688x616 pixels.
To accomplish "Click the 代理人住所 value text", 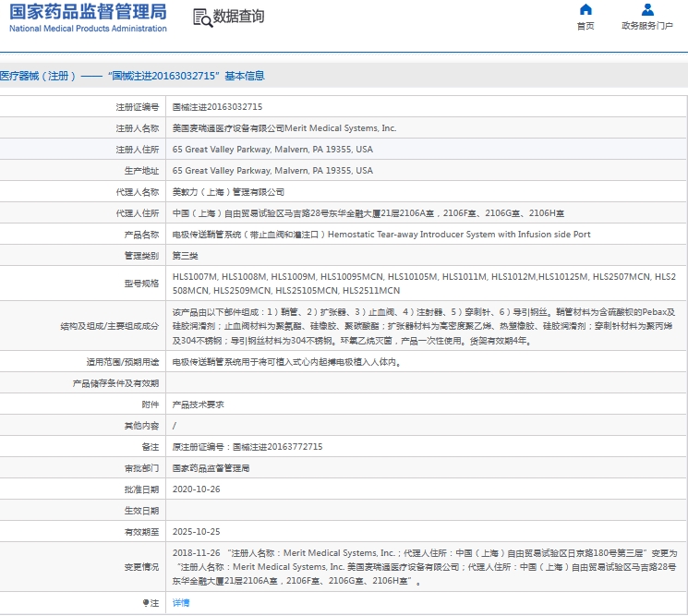I will [368, 213].
